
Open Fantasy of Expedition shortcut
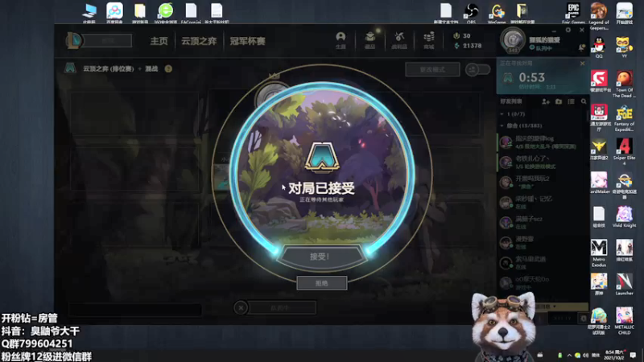(625, 118)
